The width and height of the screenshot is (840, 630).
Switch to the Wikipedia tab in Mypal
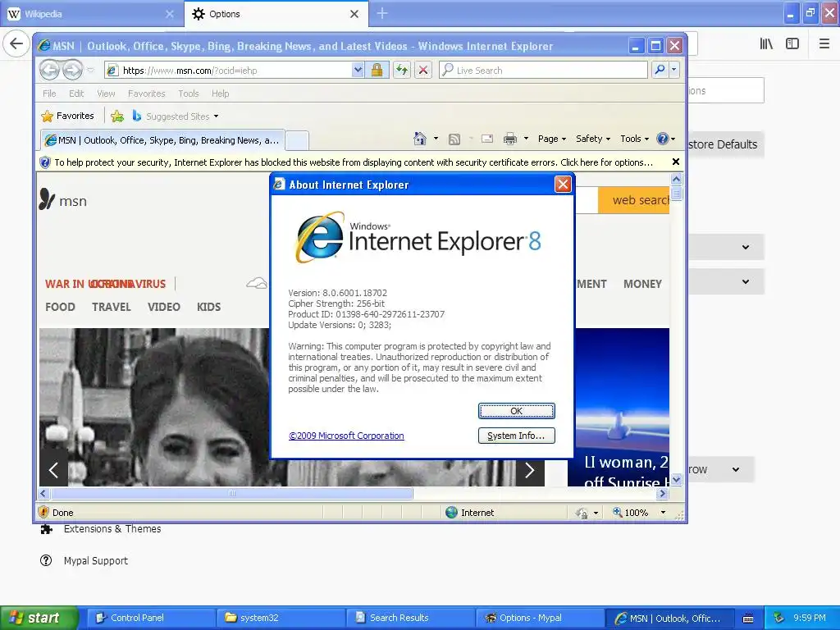pos(91,14)
